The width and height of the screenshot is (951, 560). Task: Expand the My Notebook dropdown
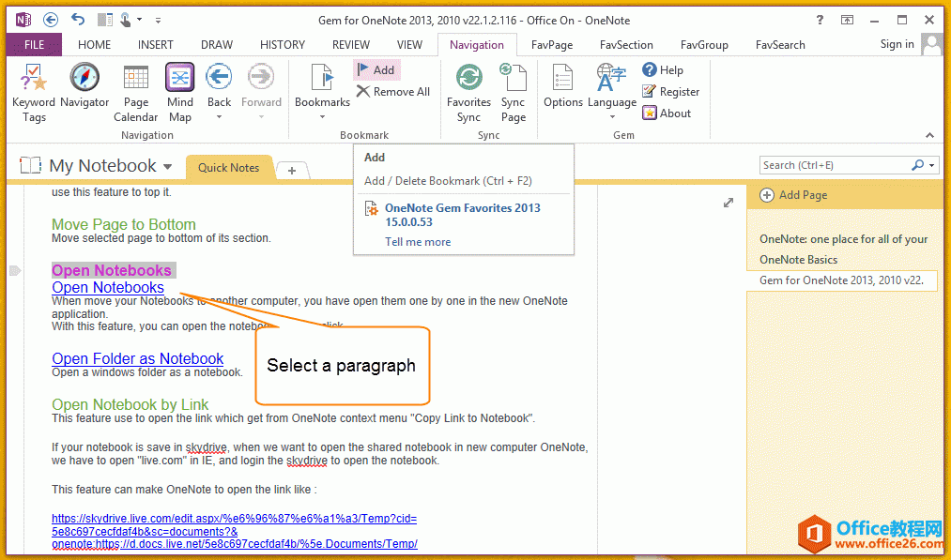(167, 167)
